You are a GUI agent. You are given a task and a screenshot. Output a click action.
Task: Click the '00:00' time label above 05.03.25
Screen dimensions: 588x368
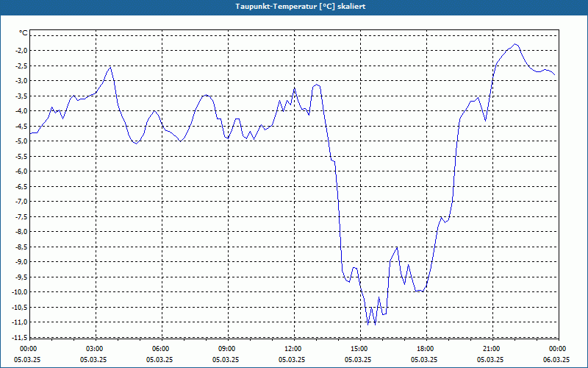click(28, 349)
